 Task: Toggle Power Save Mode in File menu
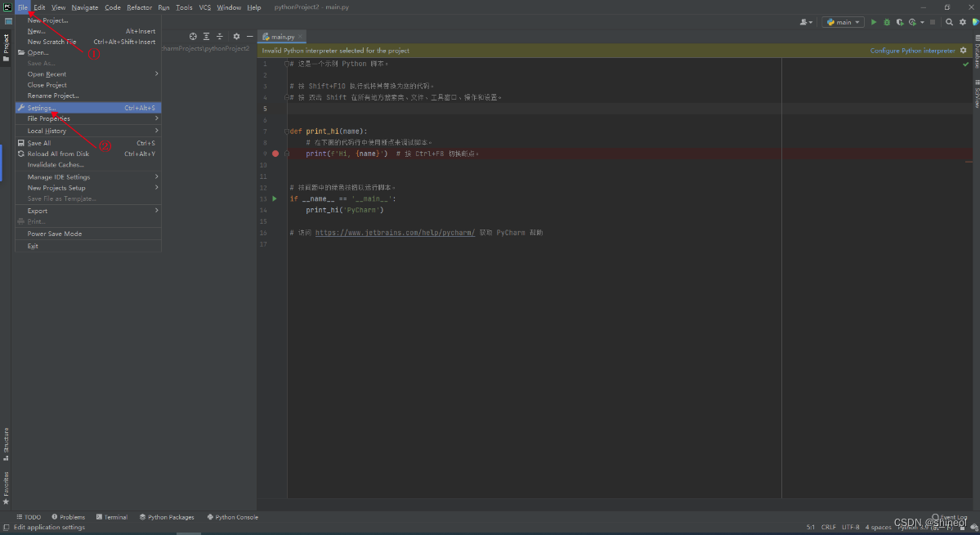(x=88, y=234)
